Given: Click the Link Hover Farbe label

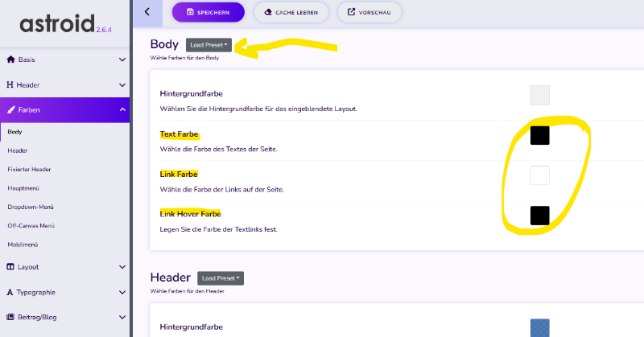Looking at the screenshot, I should click(x=190, y=214).
